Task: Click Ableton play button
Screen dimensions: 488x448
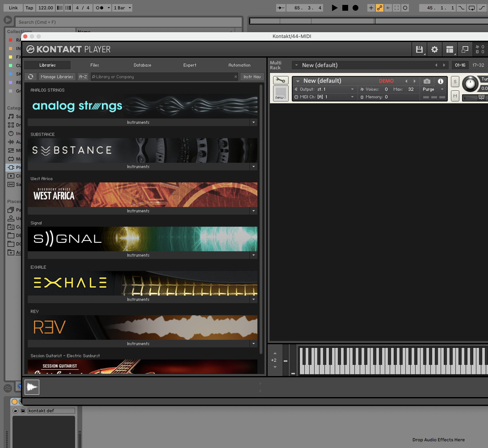Action: [x=334, y=8]
